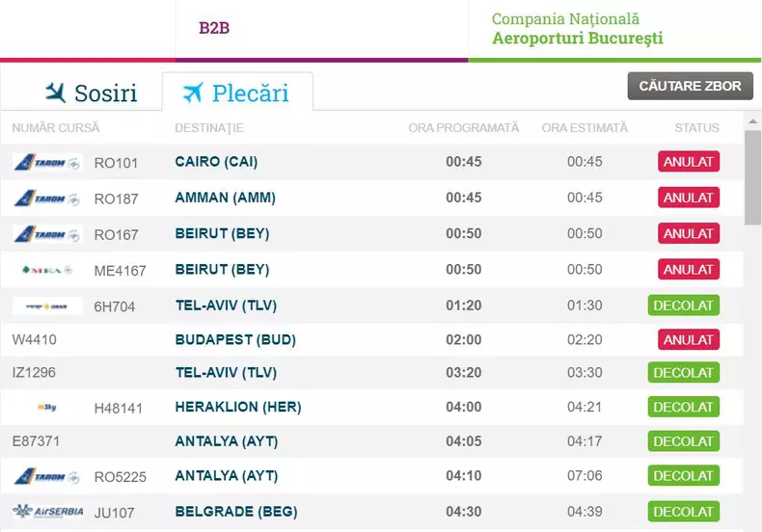Click DECOLAT status for Heraklion flight
Screen dimensions: 762x532
coord(684,407)
